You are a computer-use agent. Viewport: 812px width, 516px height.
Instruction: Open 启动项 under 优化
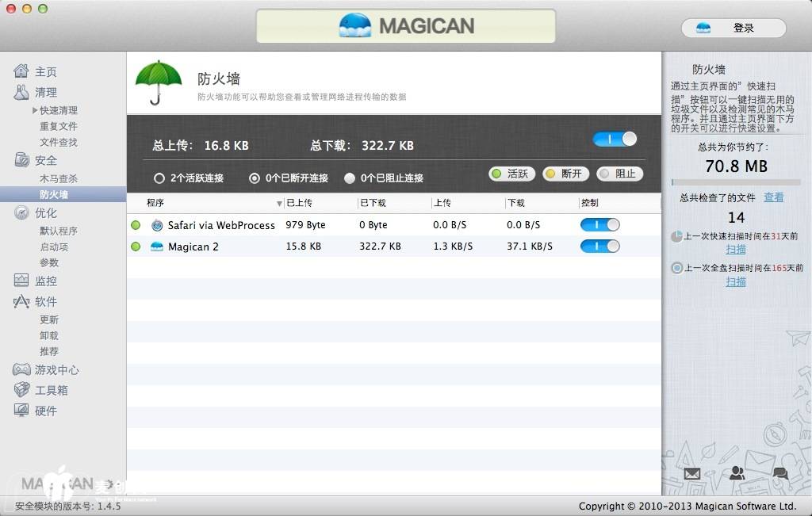54,247
